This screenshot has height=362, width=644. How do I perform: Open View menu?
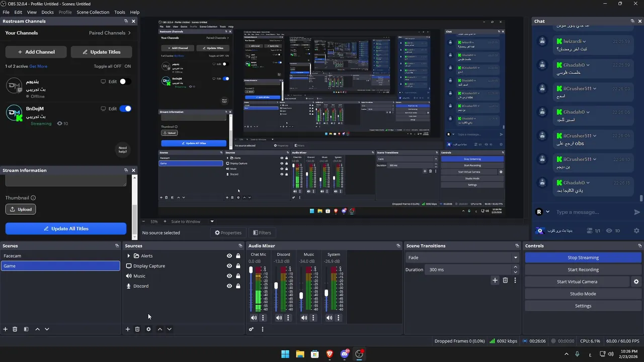(32, 12)
